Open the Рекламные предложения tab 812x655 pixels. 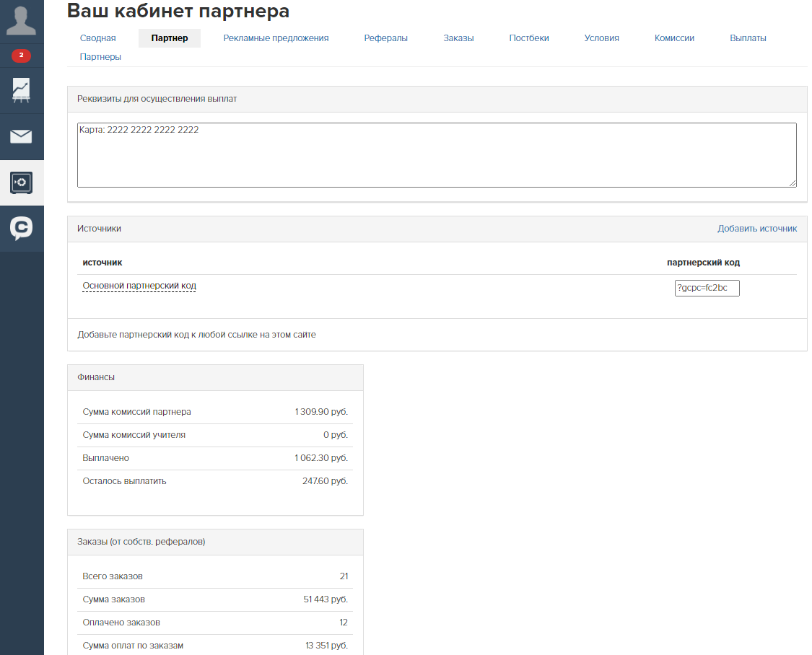pos(276,38)
